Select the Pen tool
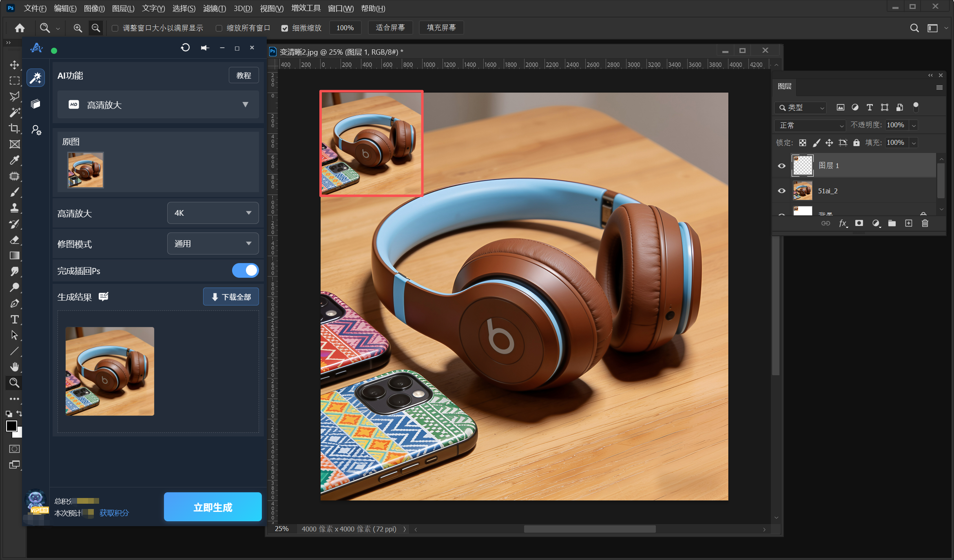This screenshot has width=954, height=560. pos(14,303)
